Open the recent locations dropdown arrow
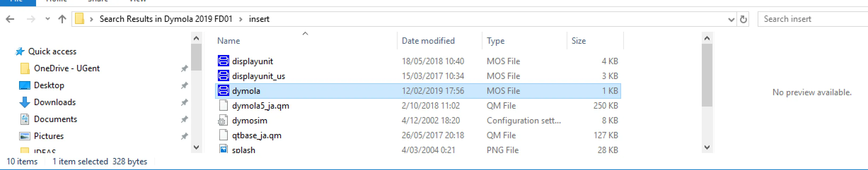 [x=48, y=19]
